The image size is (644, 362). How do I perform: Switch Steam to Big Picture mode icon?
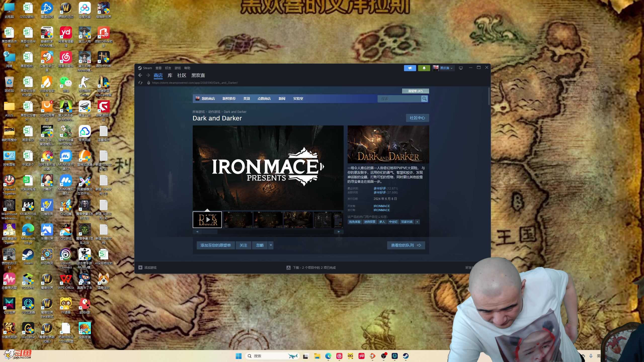tap(461, 68)
